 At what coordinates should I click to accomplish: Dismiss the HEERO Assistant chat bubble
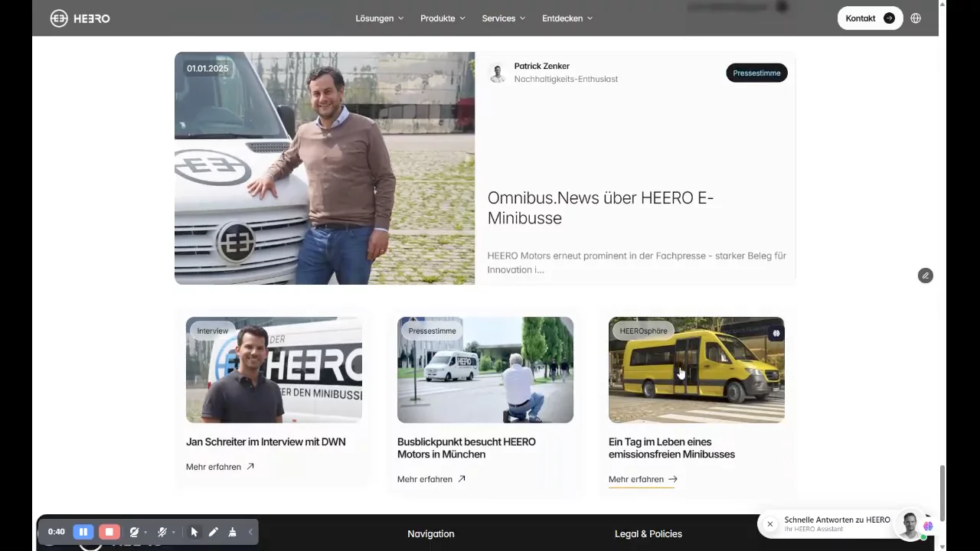pyautogui.click(x=770, y=524)
